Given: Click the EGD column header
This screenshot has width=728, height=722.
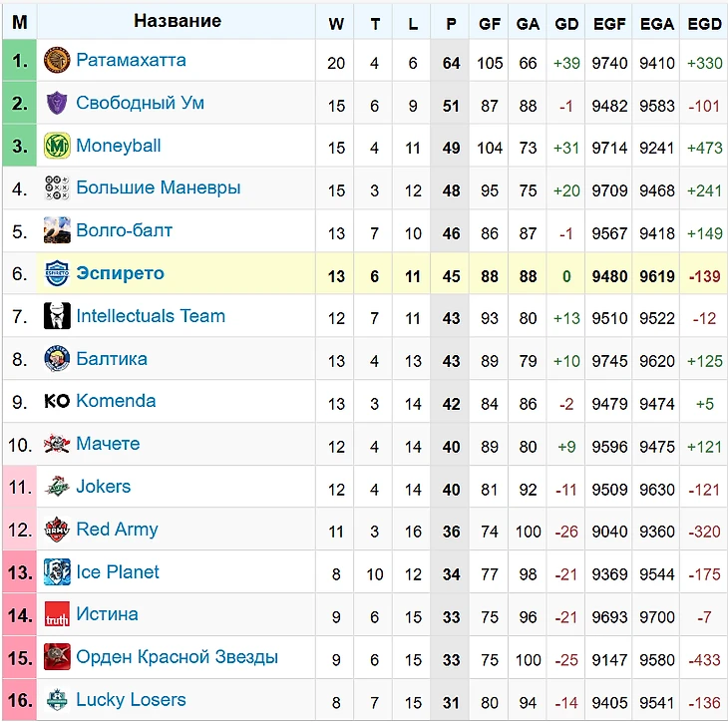Looking at the screenshot, I should [x=704, y=23].
